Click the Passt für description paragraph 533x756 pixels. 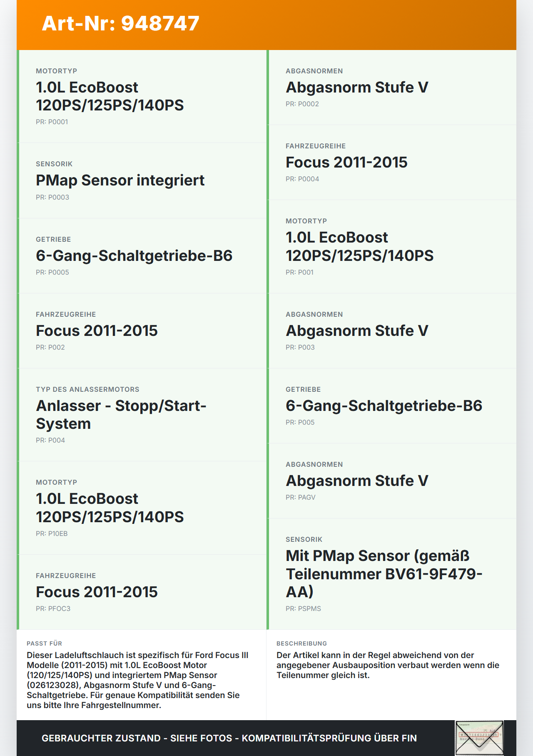pyautogui.click(x=138, y=680)
